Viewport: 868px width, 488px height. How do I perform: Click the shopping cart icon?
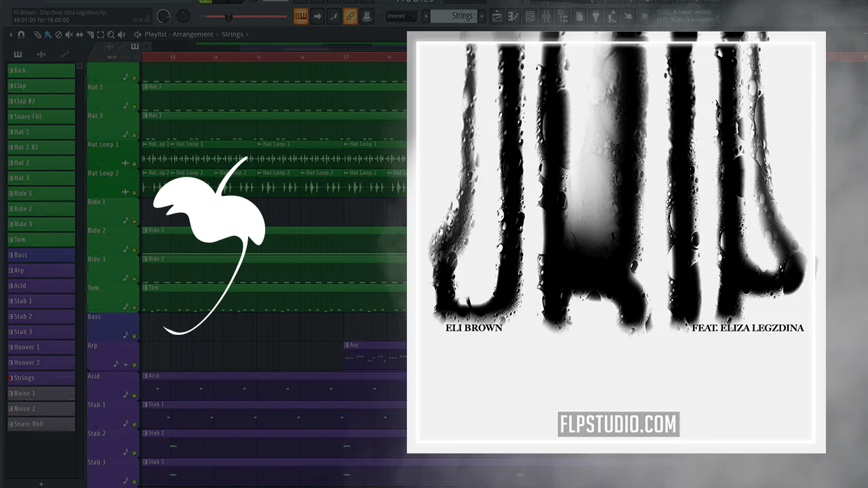pyautogui.click(x=645, y=16)
